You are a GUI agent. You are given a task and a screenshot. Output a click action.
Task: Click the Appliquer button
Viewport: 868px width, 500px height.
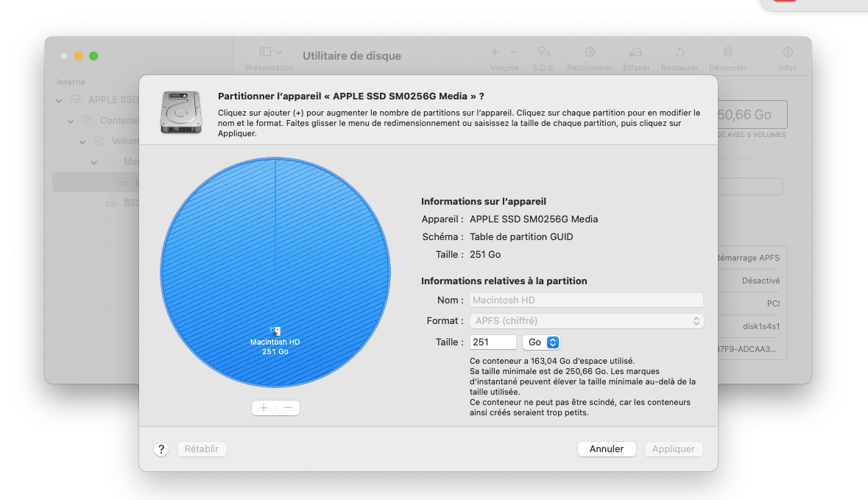[x=673, y=449]
